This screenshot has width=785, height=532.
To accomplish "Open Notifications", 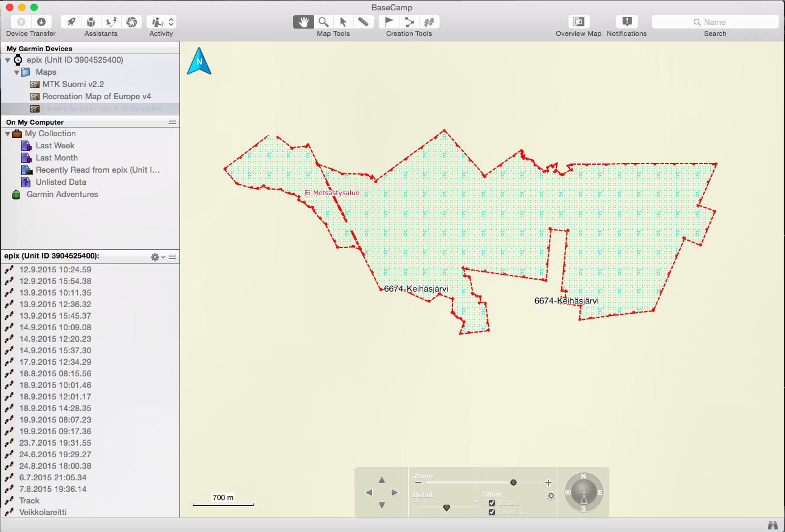I will (627, 22).
